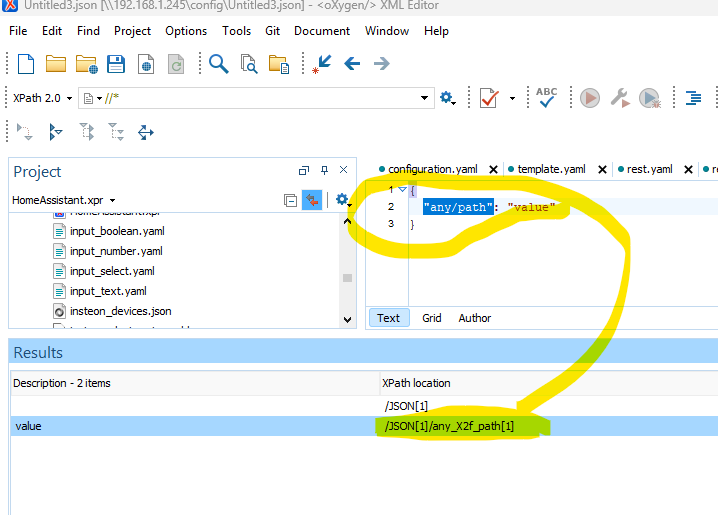This screenshot has width=718, height=515.
Task: Click the New document icon
Action: 26,64
